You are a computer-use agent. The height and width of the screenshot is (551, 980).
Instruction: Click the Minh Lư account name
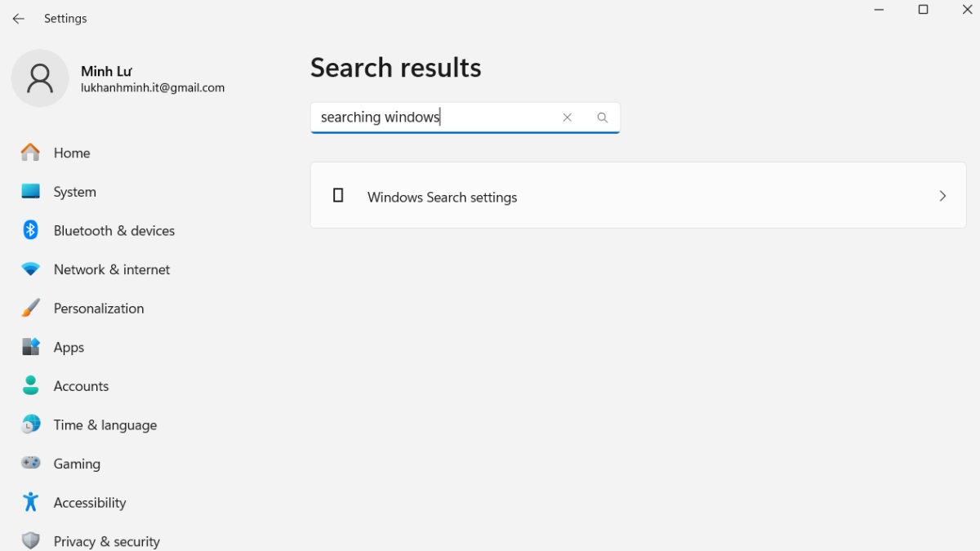106,72
